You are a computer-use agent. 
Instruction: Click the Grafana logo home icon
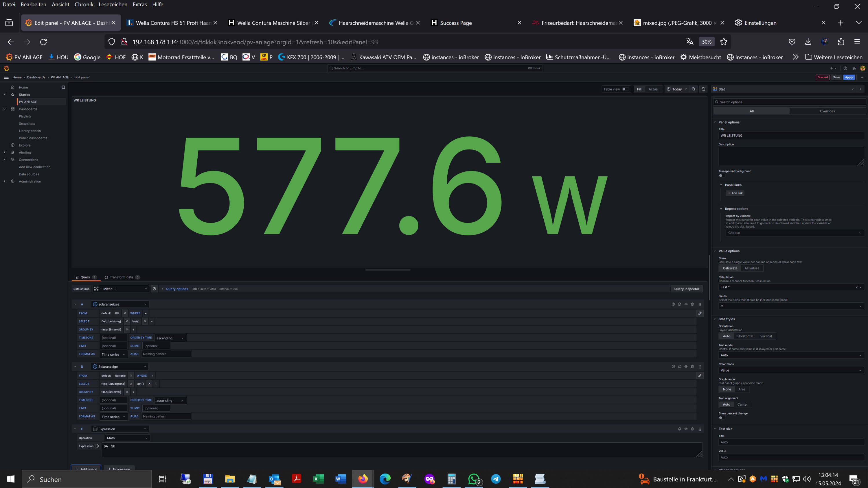tap(6, 68)
